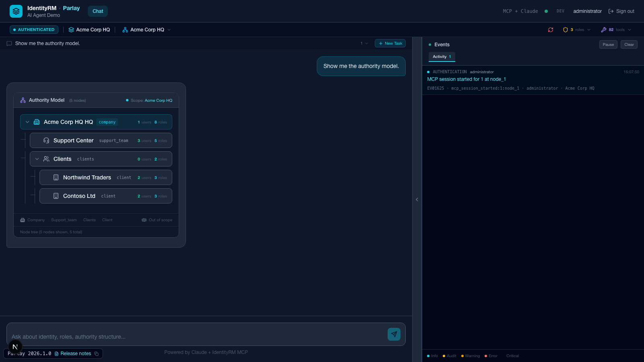Expand the 82 tools dropdown
644x362 pixels.
click(x=616, y=30)
